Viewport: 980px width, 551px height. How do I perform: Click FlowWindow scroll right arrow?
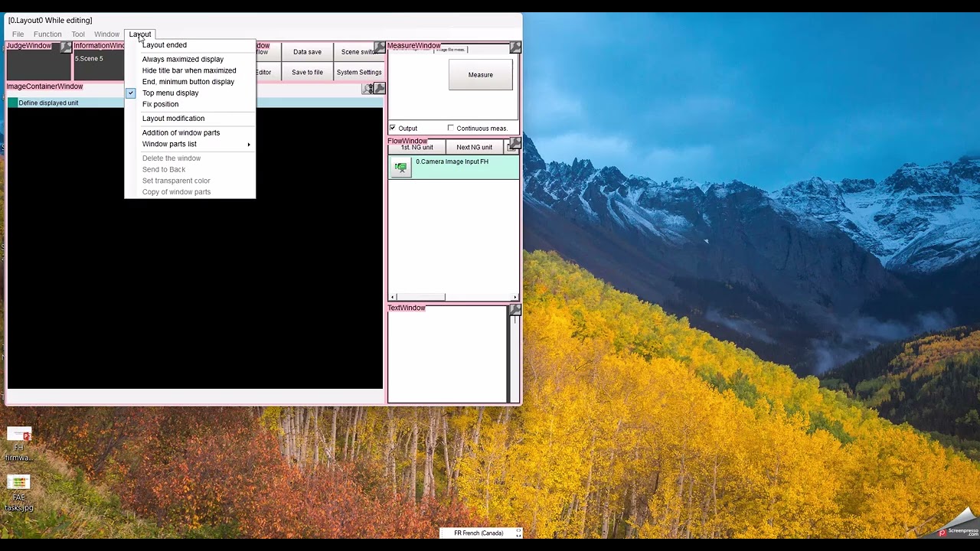[515, 297]
